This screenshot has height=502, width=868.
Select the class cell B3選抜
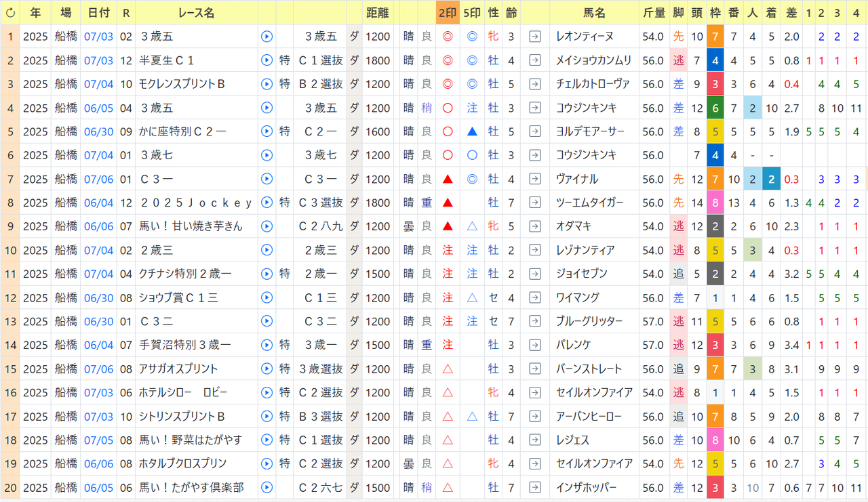320,416
